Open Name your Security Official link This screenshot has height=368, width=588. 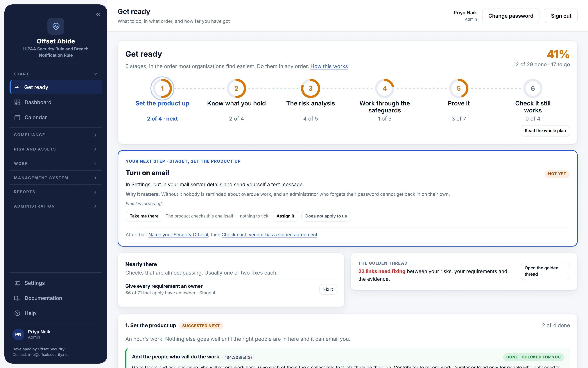178,235
